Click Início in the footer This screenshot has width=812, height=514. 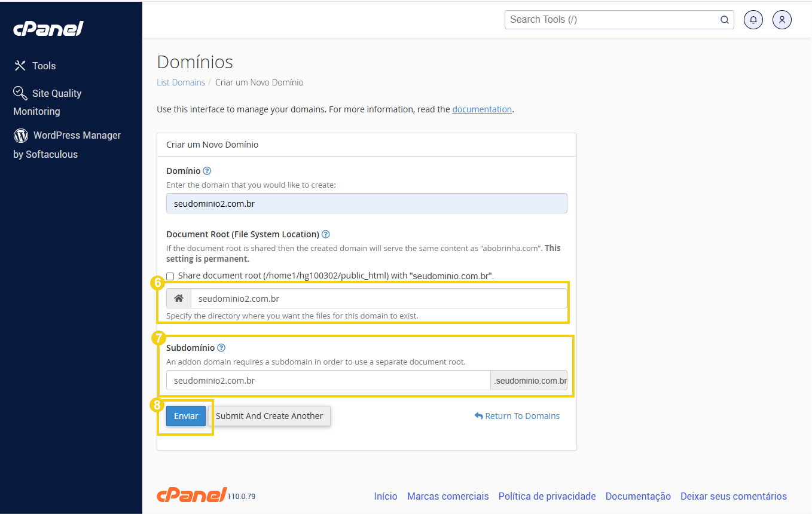pos(385,496)
